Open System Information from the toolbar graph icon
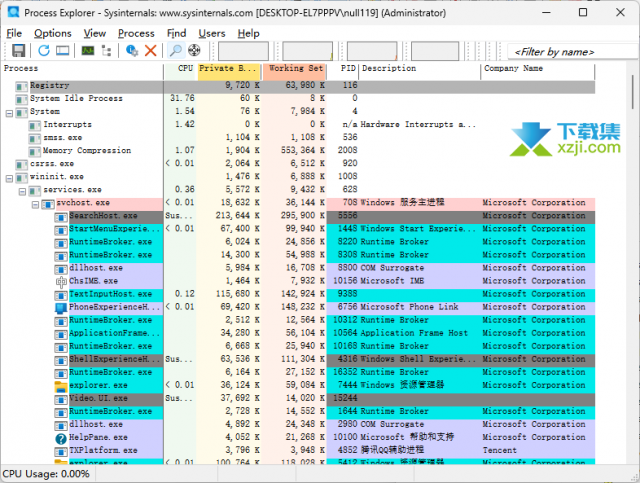 tap(87, 50)
